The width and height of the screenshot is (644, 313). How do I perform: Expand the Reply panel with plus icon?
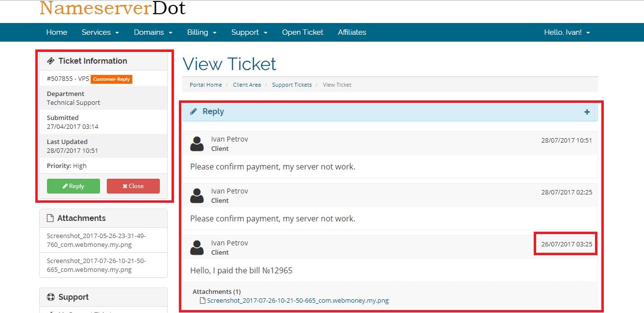click(587, 112)
